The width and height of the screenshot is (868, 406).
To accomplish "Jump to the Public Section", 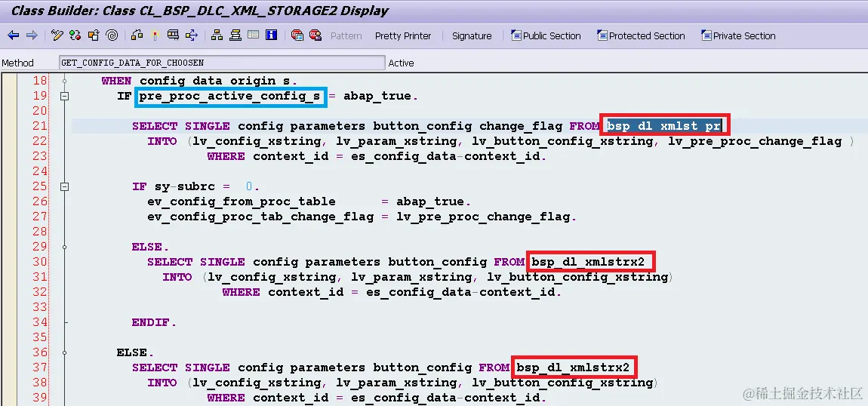I will (546, 36).
